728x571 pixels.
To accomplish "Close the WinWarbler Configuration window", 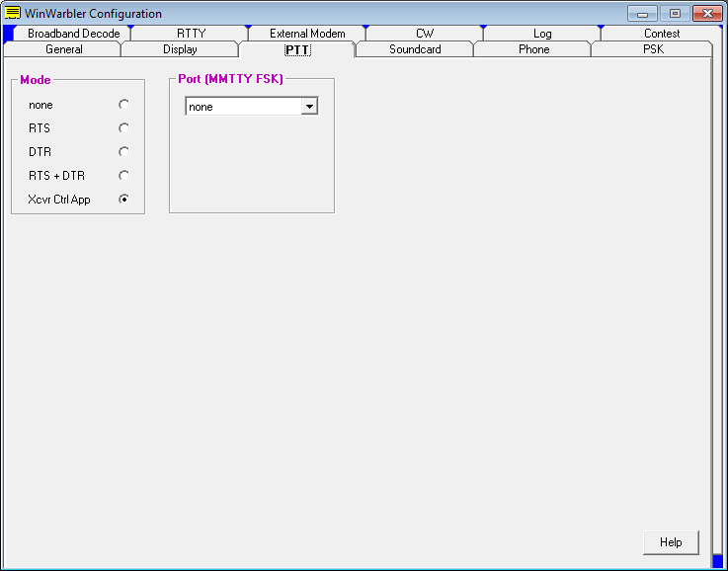I will pyautogui.click(x=707, y=14).
